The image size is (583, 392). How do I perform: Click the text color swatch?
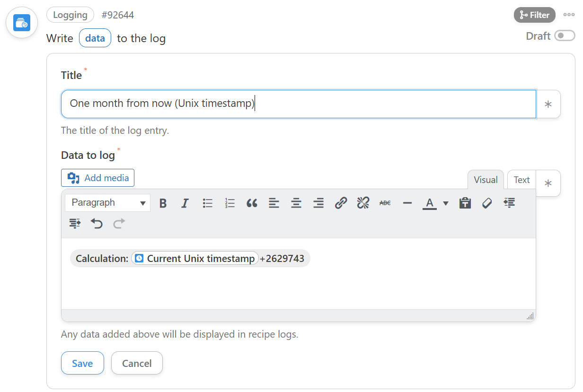pos(429,203)
